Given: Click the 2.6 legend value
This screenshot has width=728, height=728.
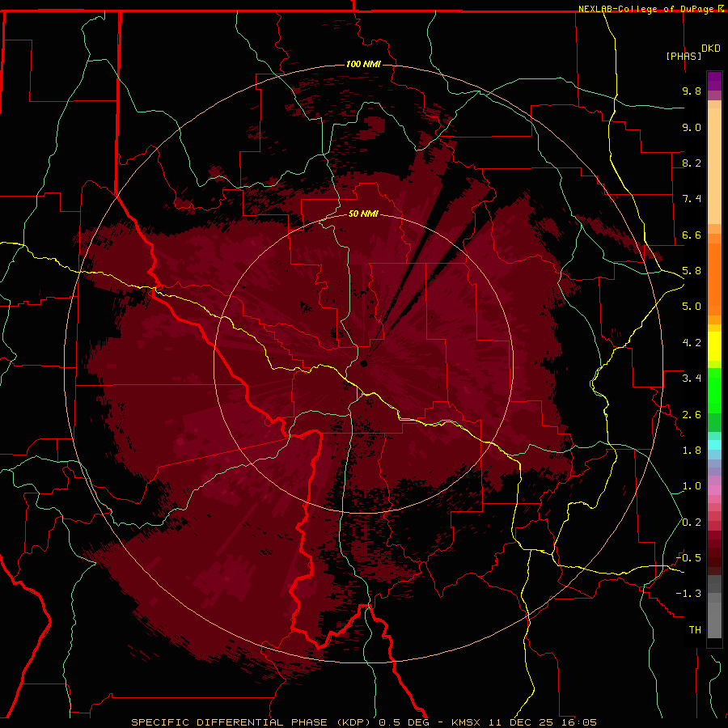Looking at the screenshot, I should tap(692, 415).
